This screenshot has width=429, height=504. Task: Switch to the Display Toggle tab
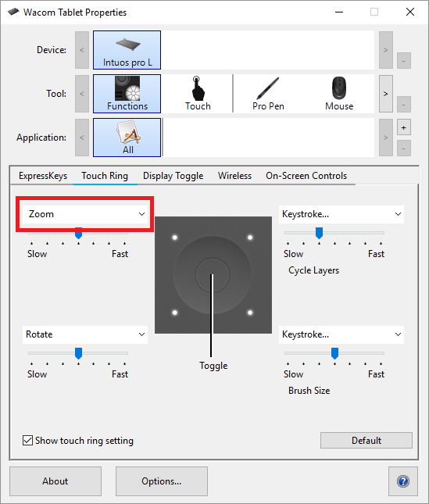coord(173,176)
